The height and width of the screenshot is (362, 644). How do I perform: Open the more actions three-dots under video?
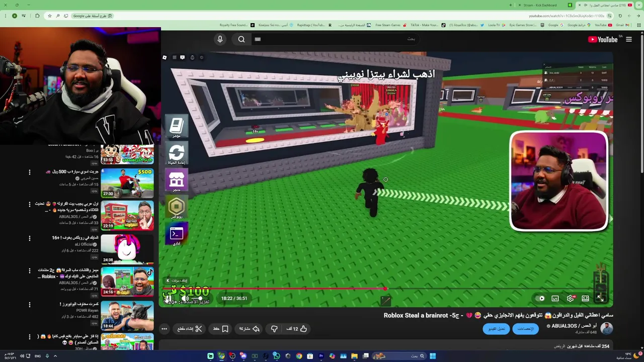click(x=164, y=329)
